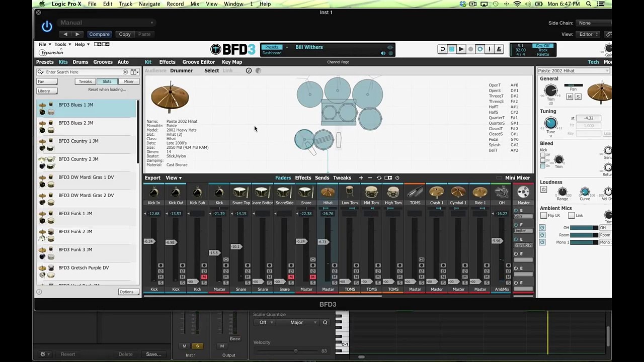Image resolution: width=644 pixels, height=362 pixels.
Task: Click the Save... button
Action: (x=153, y=354)
